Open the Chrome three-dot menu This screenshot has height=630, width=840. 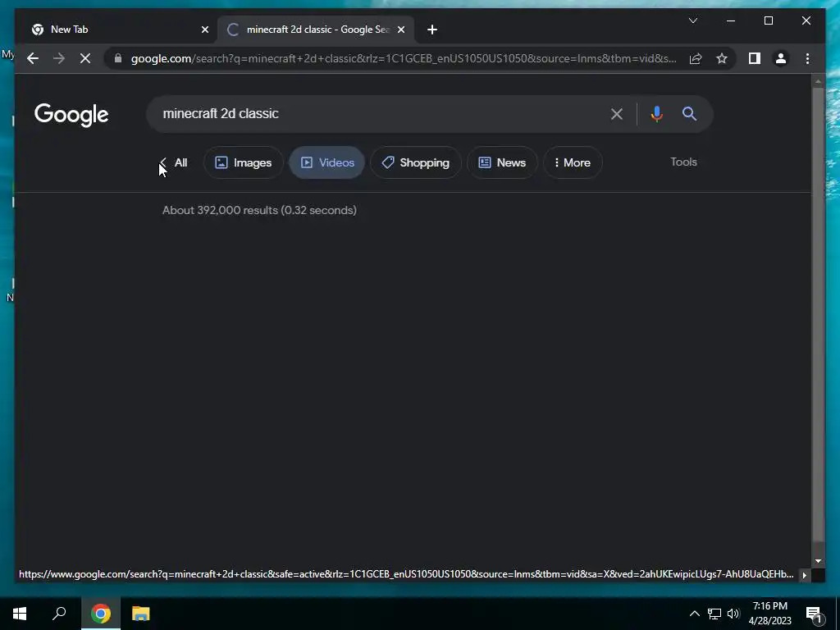[x=807, y=58]
